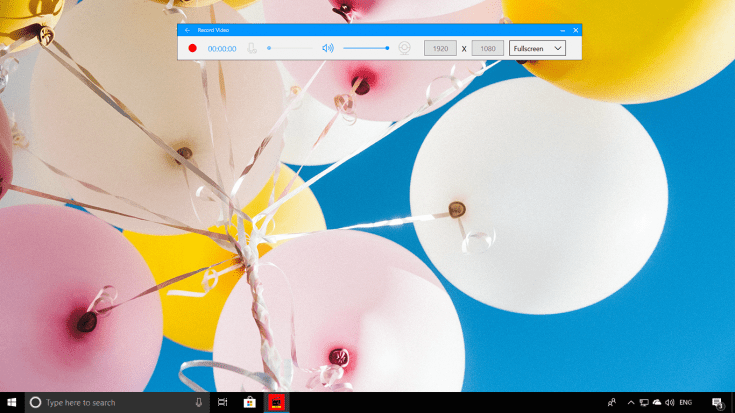This screenshot has height=413, width=735.
Task: Toggle the webcam icon
Action: (405, 48)
